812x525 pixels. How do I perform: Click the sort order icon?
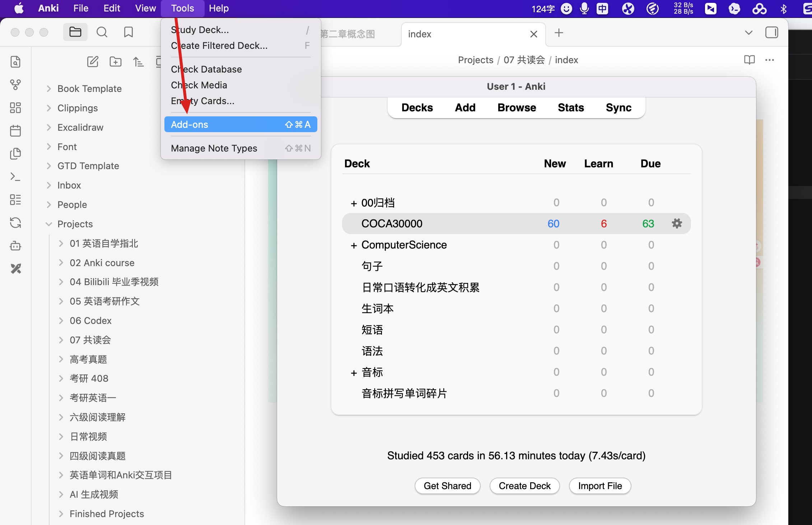(138, 62)
